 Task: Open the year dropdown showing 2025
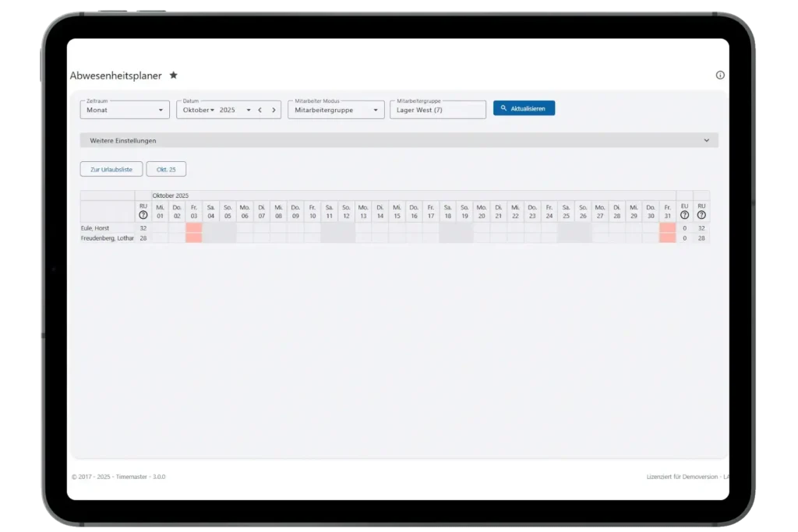pos(235,110)
